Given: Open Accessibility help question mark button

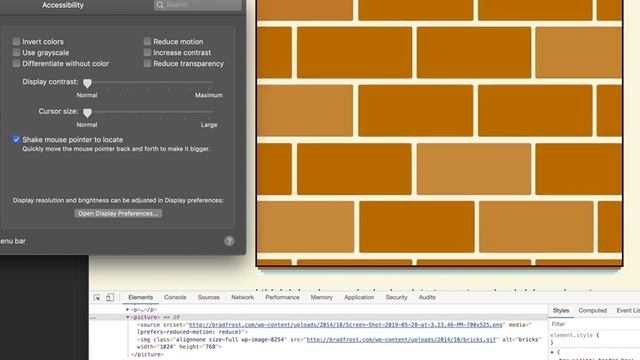Looking at the screenshot, I should pyautogui.click(x=229, y=241).
